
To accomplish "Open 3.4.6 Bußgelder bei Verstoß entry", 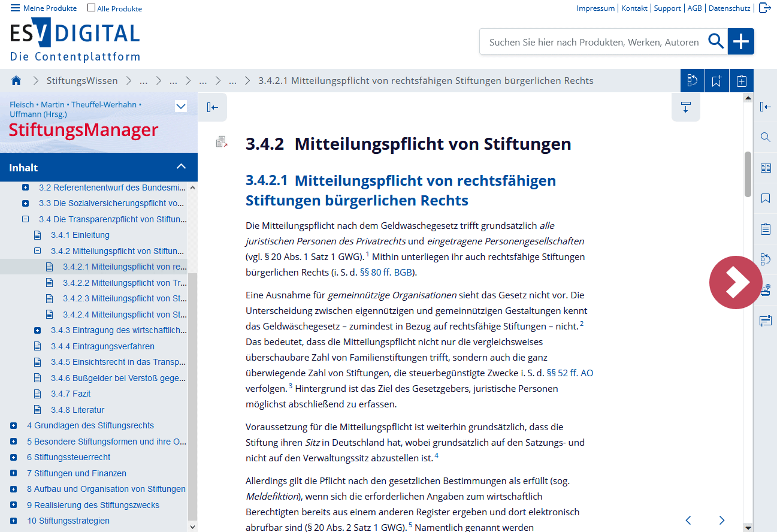I will pos(119,378).
